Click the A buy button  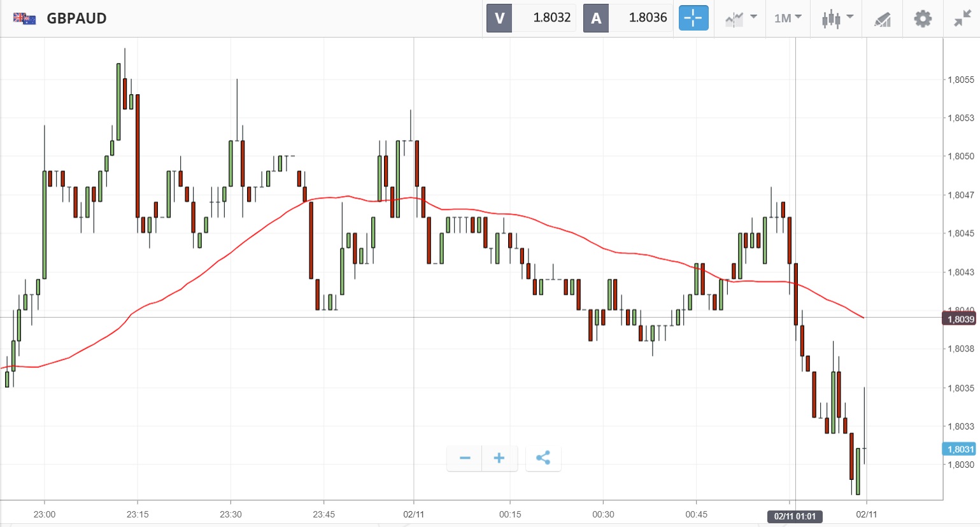click(x=596, y=18)
